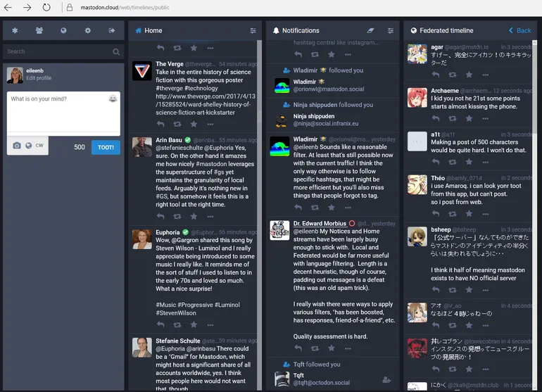Image resolution: width=542 pixels, height=392 pixels.
Task: Favourite the bsheep post
Action: [x=469, y=290]
